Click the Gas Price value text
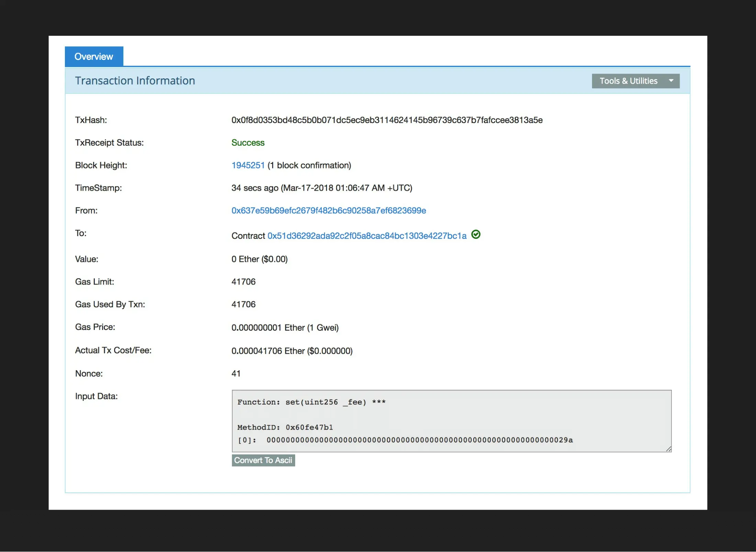This screenshot has height=552, width=756. pyautogui.click(x=285, y=328)
